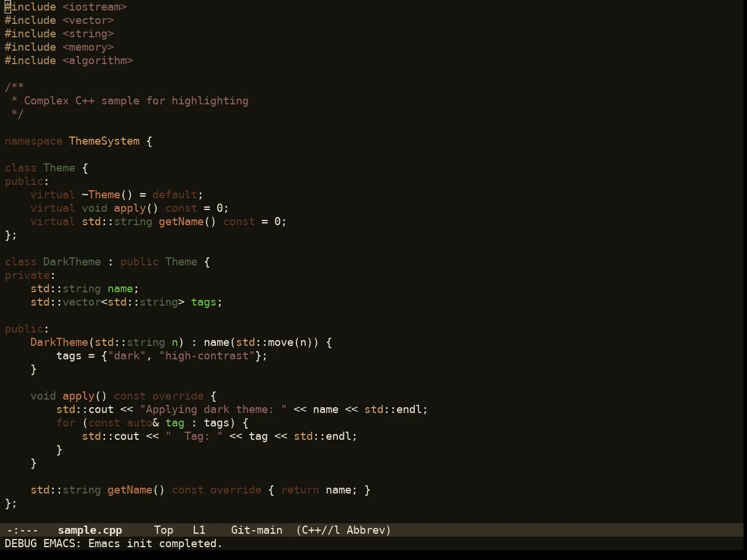
Task: Click the 'ThemeSystem' namespace name
Action: tap(104, 141)
